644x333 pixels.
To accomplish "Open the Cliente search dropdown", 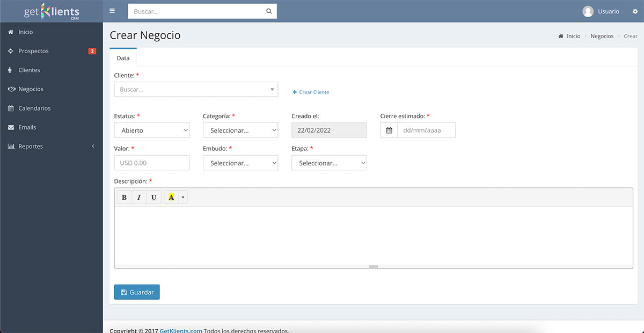I will click(196, 90).
